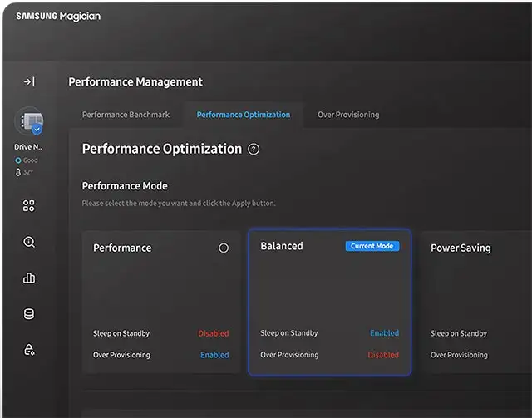
Task: Select the drive thumbnail icon
Action: coord(29,121)
